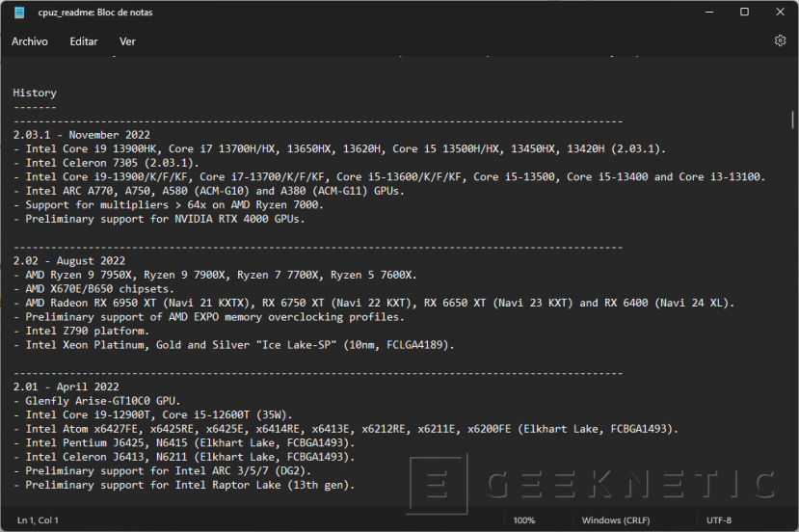
Task: Click the Intel Xeon Platinum Ice Lake-SP line
Action: (x=233, y=345)
